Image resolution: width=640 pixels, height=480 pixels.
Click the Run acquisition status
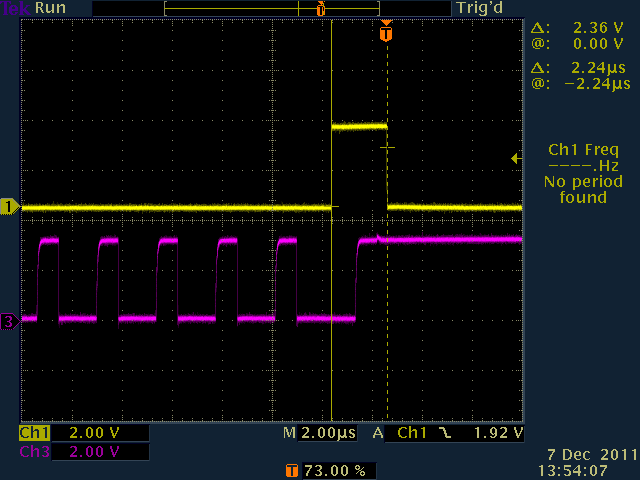50,8
